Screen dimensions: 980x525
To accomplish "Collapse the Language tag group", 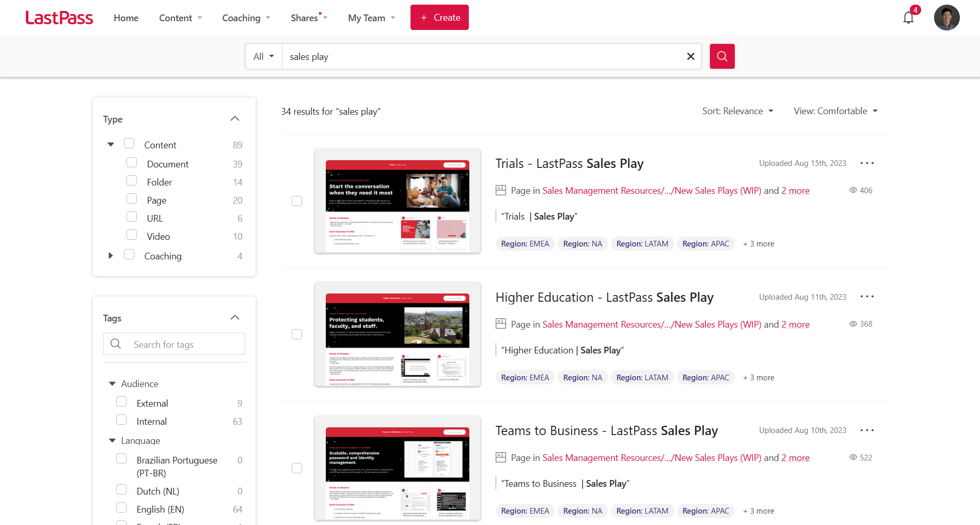I will [112, 441].
